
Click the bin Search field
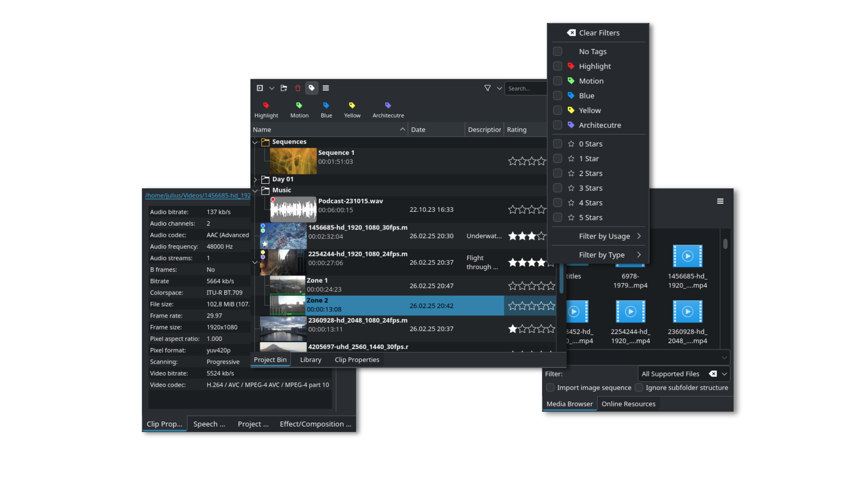coord(526,88)
